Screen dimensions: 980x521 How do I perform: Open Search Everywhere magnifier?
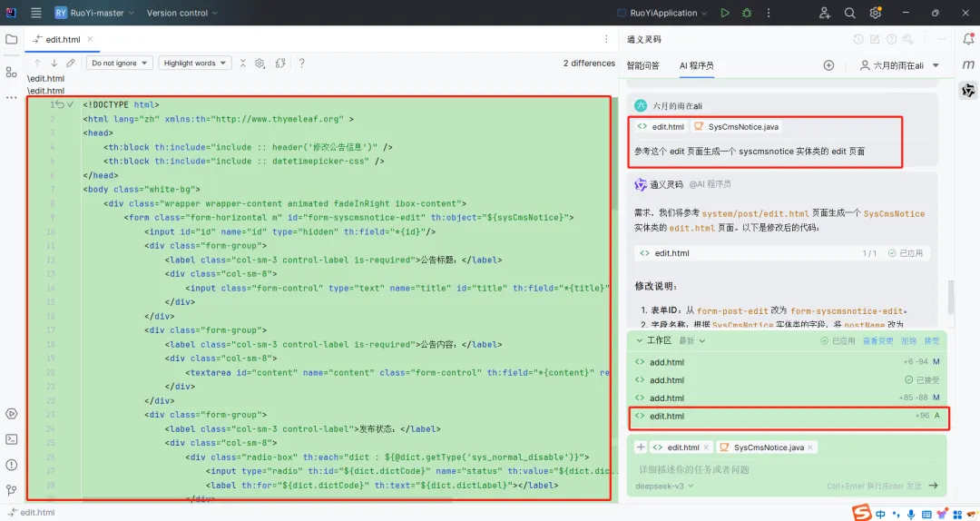point(850,13)
